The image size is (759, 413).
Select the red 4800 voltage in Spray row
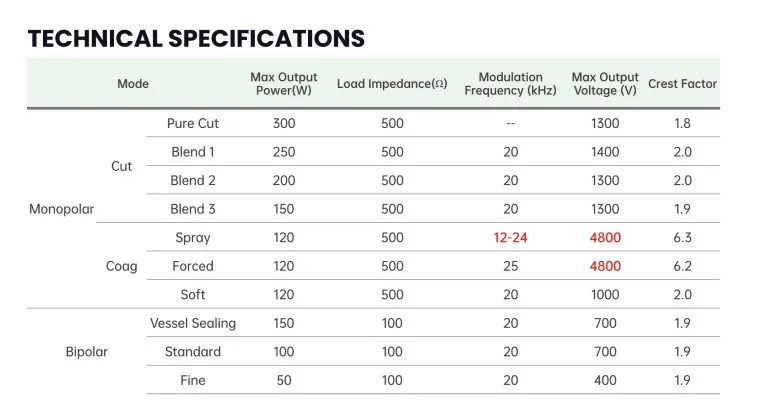[605, 238]
